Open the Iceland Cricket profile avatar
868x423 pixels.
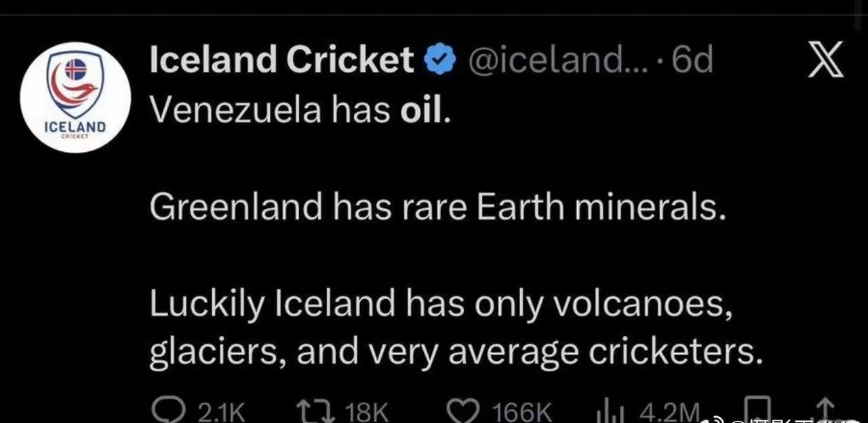point(75,97)
